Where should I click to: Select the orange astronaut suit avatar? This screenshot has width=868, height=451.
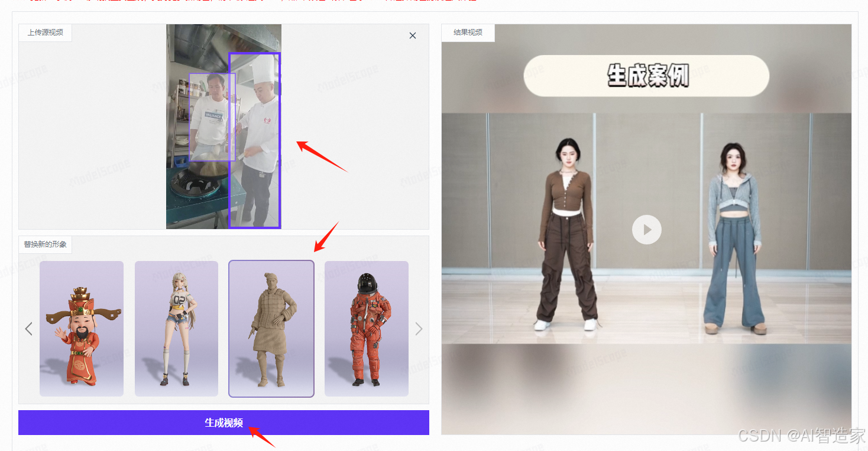point(367,328)
